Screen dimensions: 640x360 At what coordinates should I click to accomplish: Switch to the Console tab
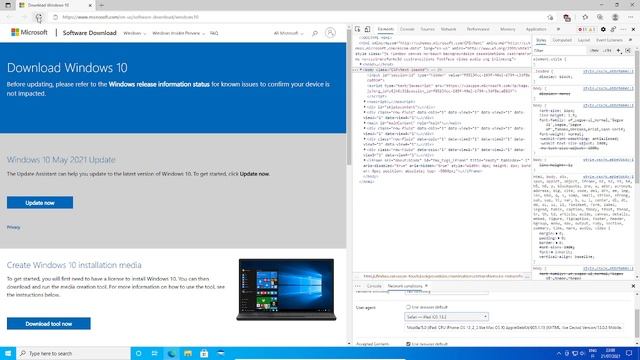[x=407, y=29]
